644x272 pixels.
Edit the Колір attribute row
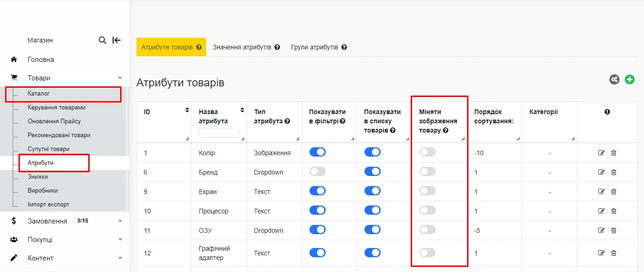(x=601, y=153)
